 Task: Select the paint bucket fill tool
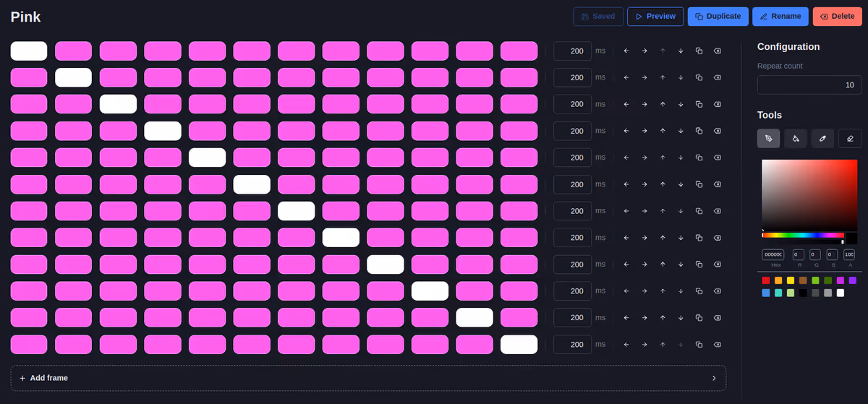coord(796,138)
